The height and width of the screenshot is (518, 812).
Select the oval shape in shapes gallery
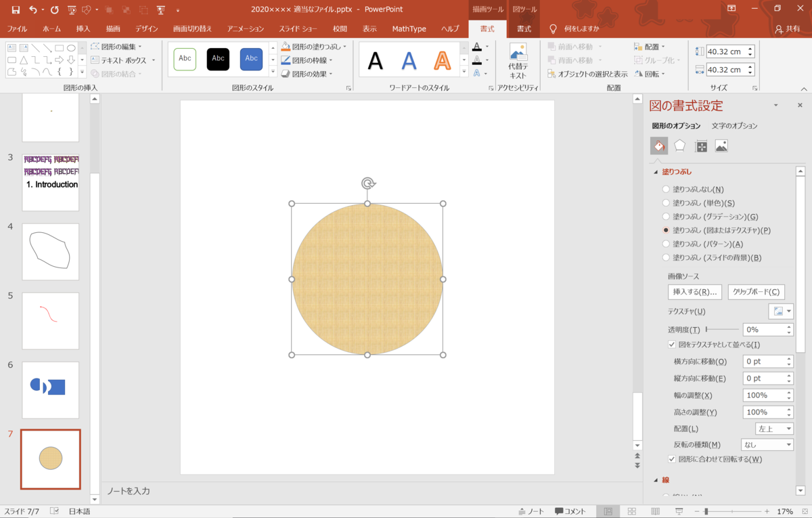pyautogui.click(x=71, y=48)
